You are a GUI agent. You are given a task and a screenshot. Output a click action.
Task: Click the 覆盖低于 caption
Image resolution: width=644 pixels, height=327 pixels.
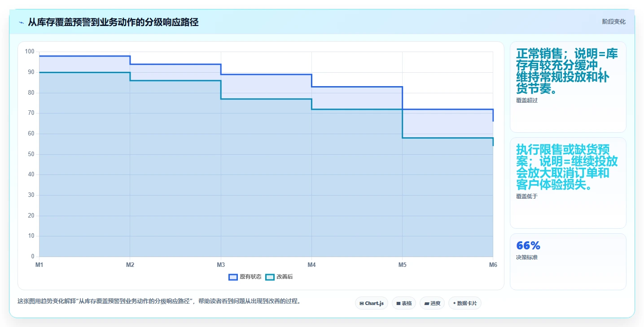pos(527,196)
